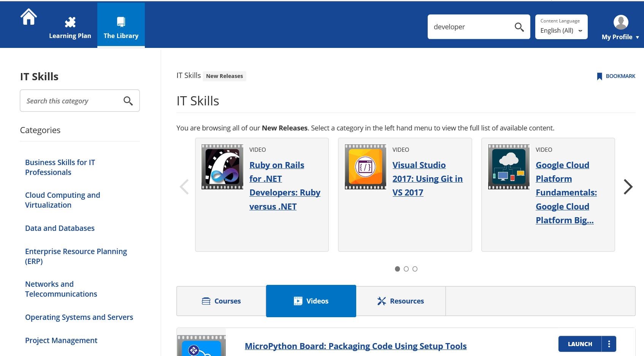Open the LAUNCH more options dots

click(x=609, y=344)
